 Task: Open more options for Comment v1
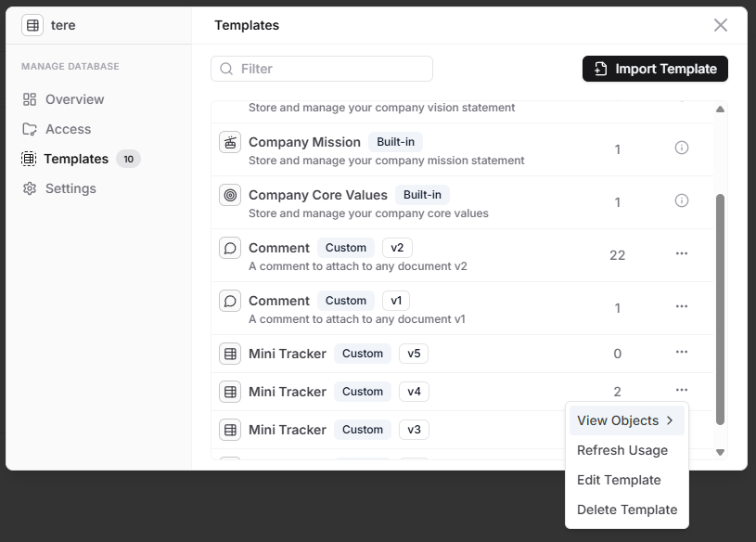point(682,306)
